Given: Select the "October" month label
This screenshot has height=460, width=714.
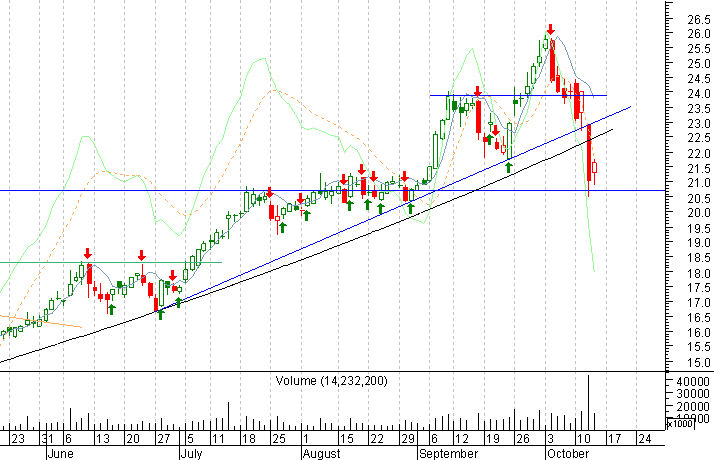Looking at the screenshot, I should (568, 454).
